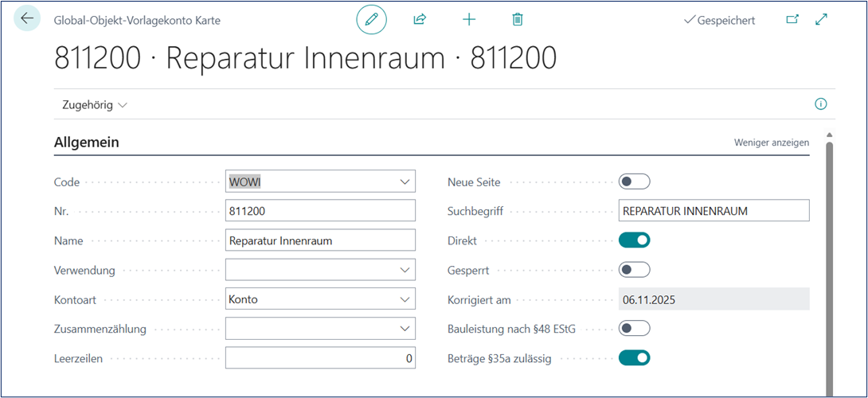Click the trash delete icon
The width and height of the screenshot is (868, 398).
518,20
